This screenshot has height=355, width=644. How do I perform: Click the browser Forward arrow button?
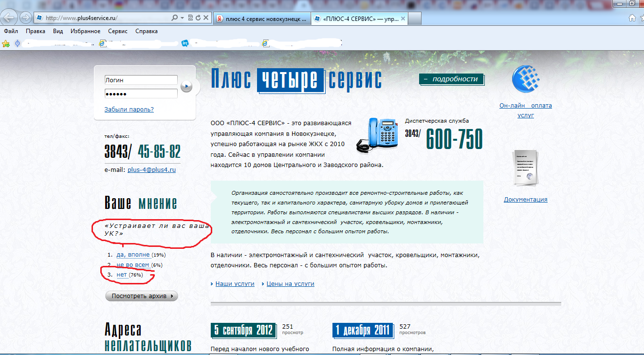[x=24, y=18]
